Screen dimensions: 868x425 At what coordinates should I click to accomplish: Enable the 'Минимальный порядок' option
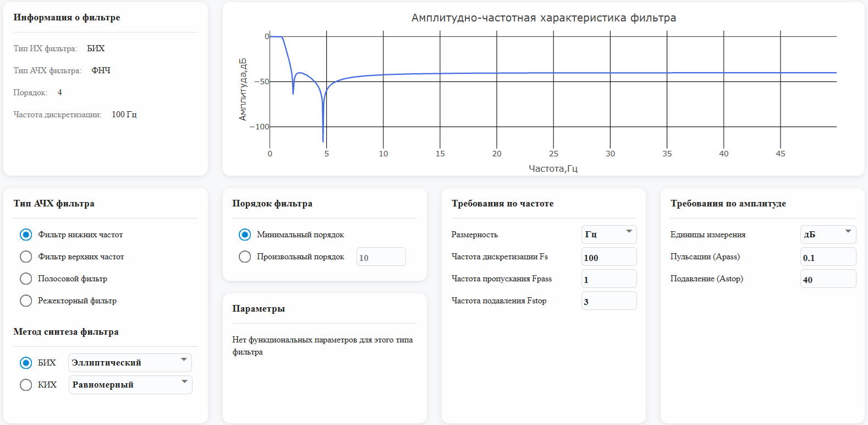245,235
